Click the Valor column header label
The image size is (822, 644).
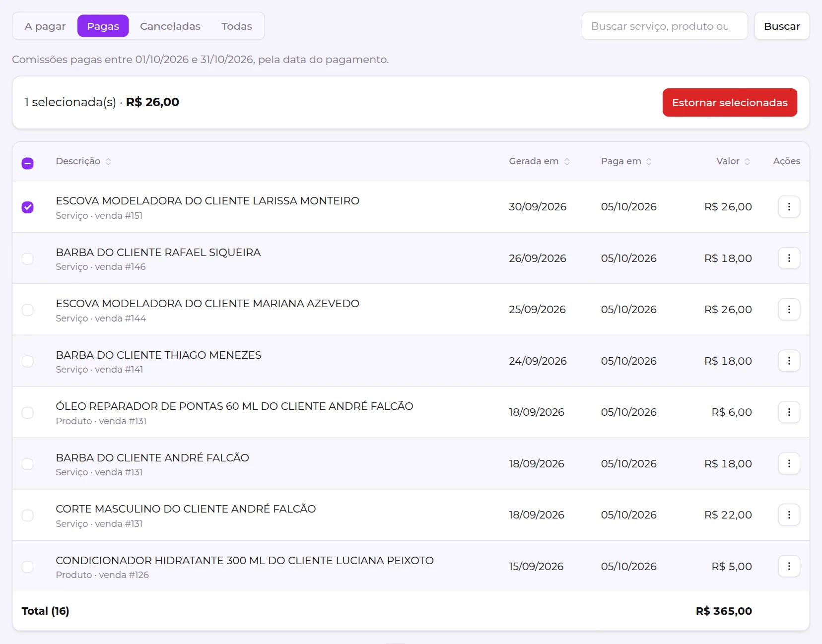[x=728, y=161]
